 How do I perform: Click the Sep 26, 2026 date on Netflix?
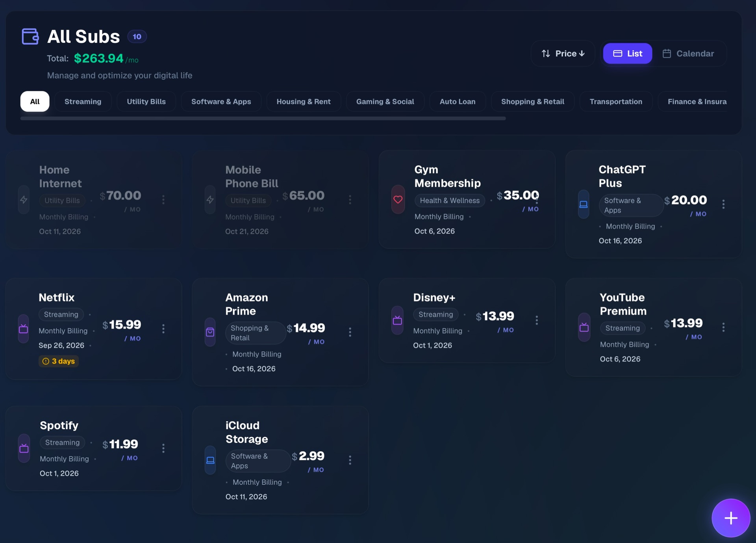pyautogui.click(x=61, y=346)
